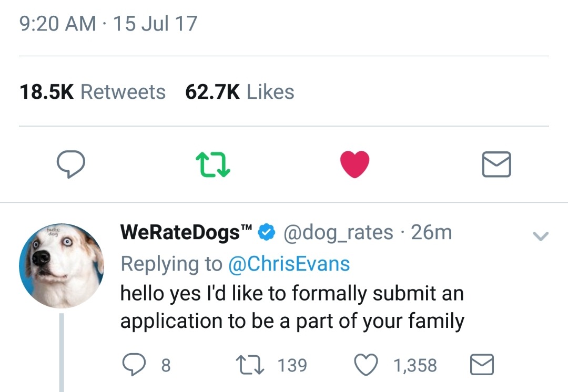Click the 1,358 like count on reply

coord(415,365)
